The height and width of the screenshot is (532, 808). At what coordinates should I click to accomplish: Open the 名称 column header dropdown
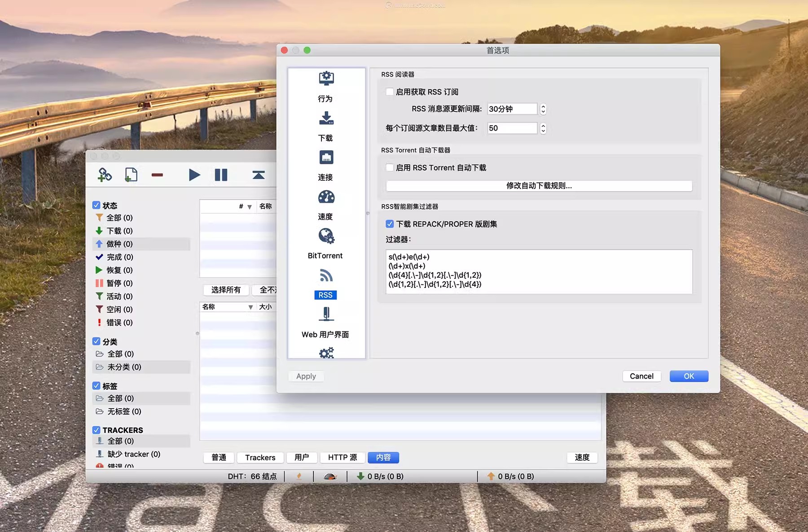point(250,307)
